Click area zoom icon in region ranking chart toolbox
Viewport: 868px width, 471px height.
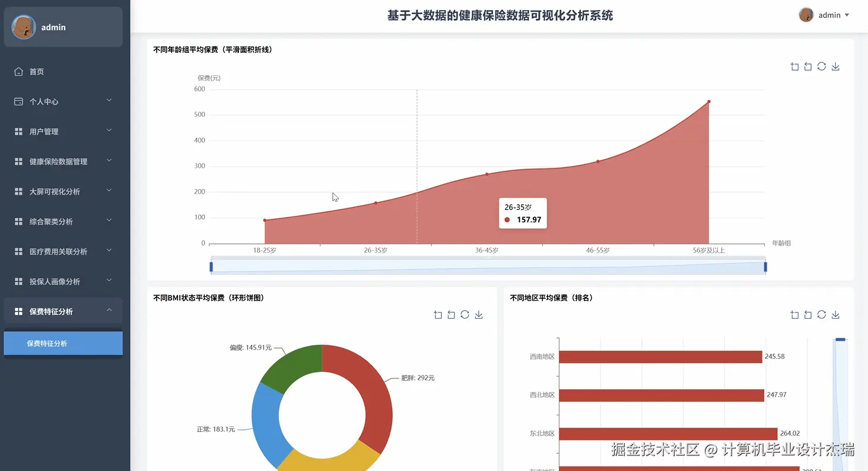point(794,315)
